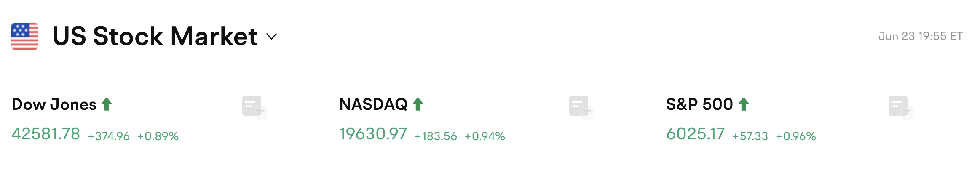The width and height of the screenshot is (980, 181).
Task: Open the news summary icon for NASDAQ
Action: (x=581, y=107)
